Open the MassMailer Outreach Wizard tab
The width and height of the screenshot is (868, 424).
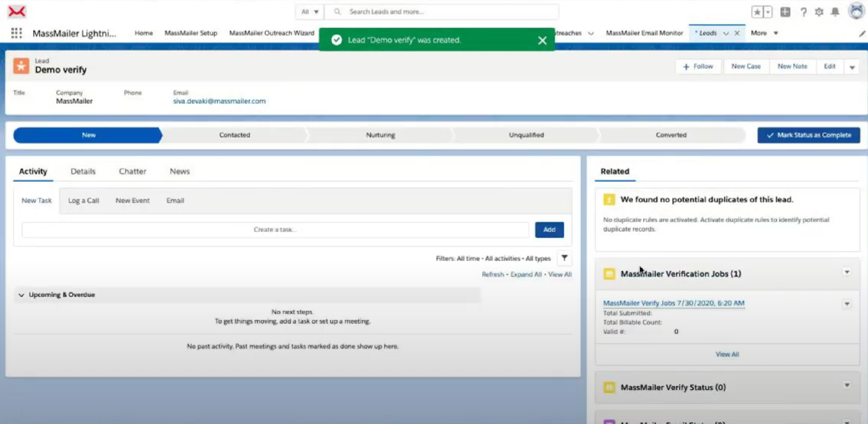coord(271,33)
